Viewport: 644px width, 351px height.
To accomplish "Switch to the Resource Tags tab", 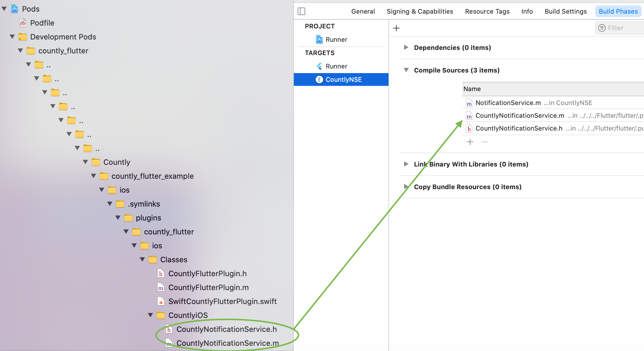I will [487, 11].
